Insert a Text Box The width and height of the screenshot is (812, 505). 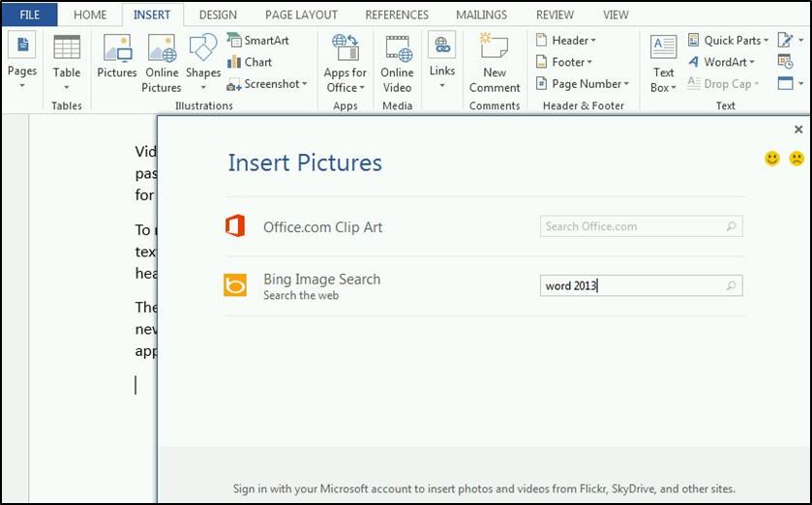click(663, 63)
